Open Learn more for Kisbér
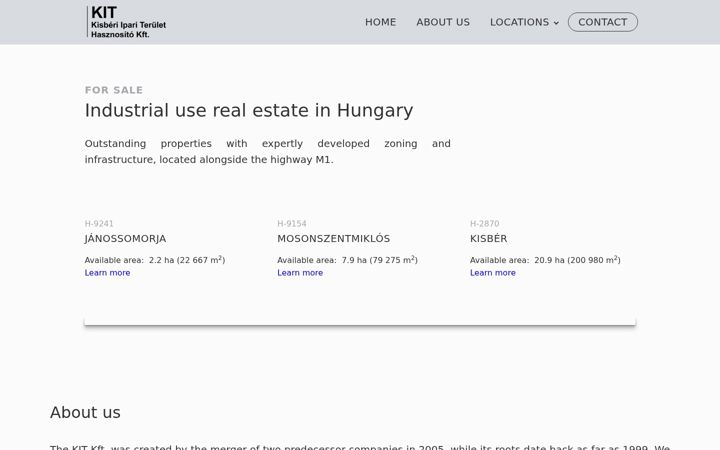This screenshot has height=450, width=720. coord(493,273)
